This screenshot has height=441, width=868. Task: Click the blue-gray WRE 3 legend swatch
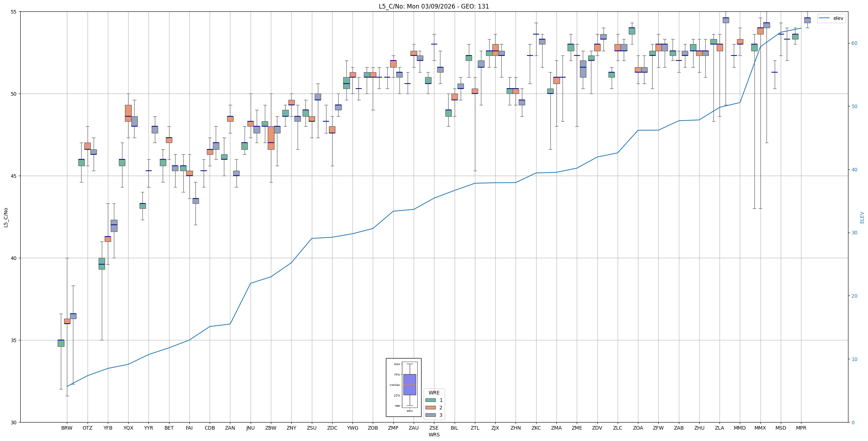pos(430,415)
